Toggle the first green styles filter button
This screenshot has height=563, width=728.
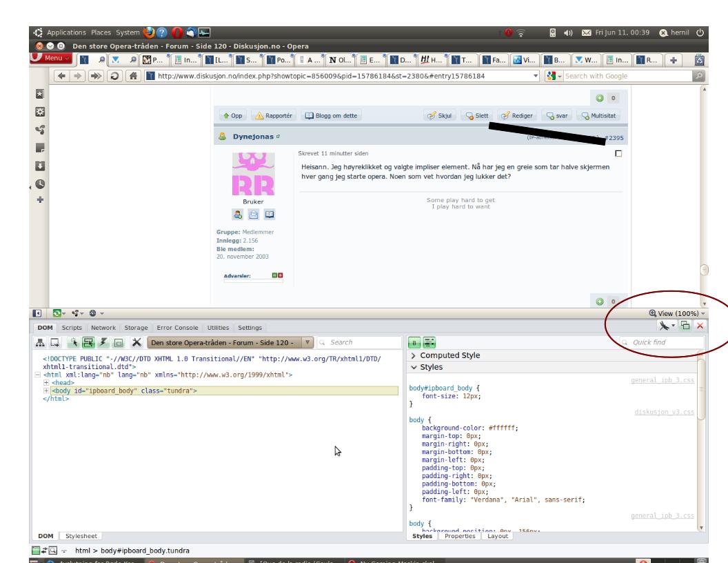(414, 343)
